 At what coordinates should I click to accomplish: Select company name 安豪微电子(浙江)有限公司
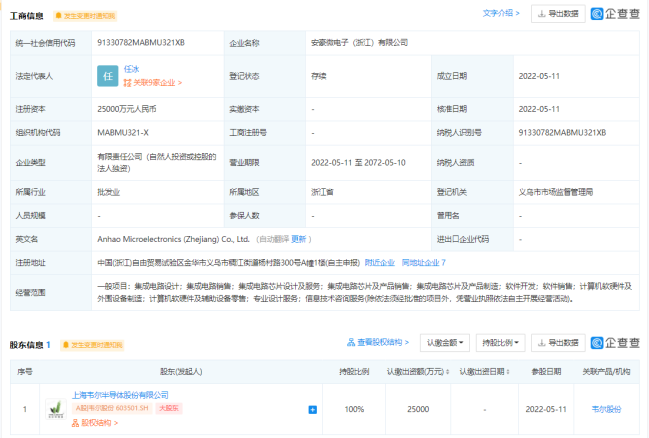(359, 43)
